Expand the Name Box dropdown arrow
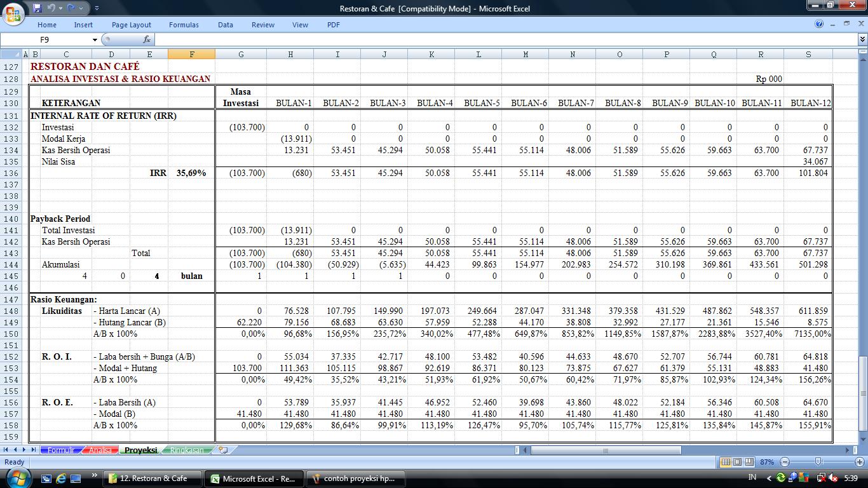 95,39
